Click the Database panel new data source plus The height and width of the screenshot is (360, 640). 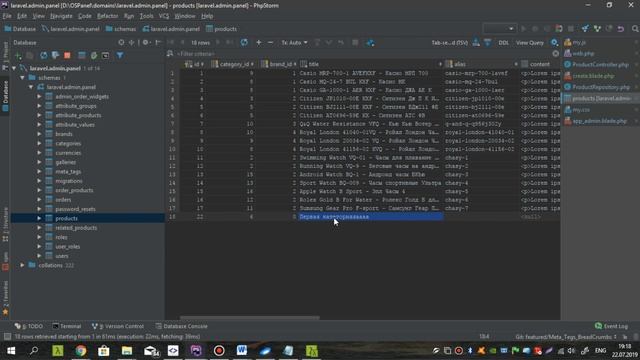(18, 56)
